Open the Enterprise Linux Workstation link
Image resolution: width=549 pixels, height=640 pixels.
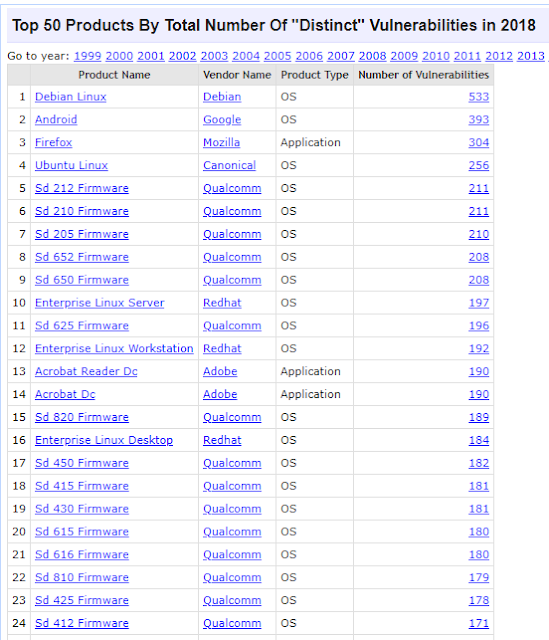tap(114, 349)
